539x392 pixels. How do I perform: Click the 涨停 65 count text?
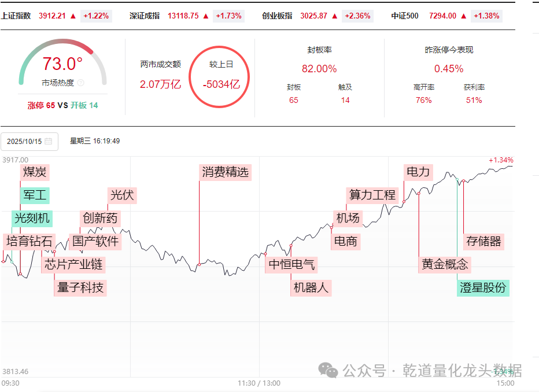pos(41,105)
